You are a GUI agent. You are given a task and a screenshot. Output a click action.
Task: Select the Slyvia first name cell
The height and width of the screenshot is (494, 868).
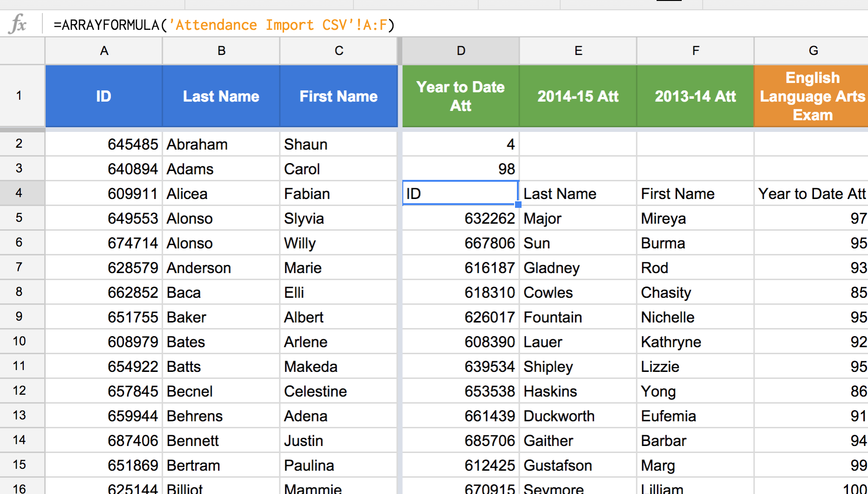click(339, 218)
